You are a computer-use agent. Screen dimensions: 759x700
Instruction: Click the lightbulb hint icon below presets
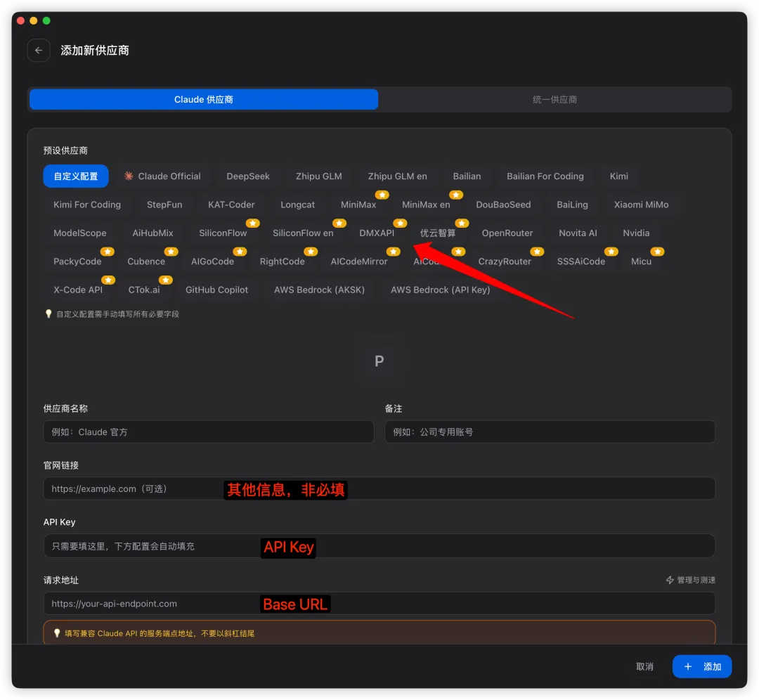click(x=48, y=314)
